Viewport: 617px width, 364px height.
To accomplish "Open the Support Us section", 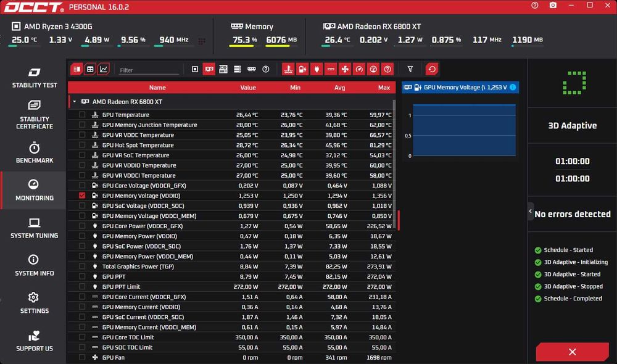I will click(x=34, y=341).
